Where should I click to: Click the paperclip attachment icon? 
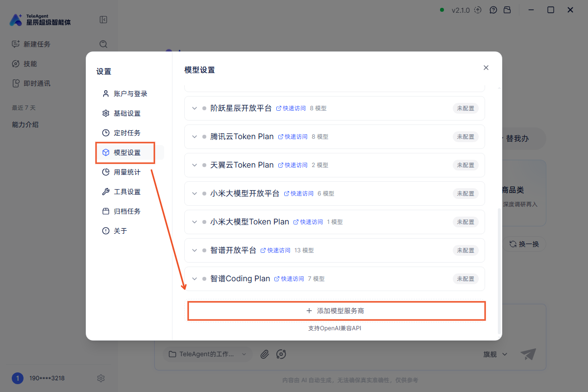[x=265, y=354]
